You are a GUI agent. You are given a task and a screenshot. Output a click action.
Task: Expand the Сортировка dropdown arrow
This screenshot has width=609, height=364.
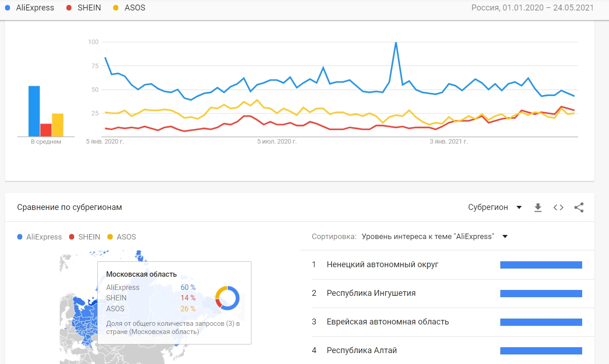(x=504, y=236)
